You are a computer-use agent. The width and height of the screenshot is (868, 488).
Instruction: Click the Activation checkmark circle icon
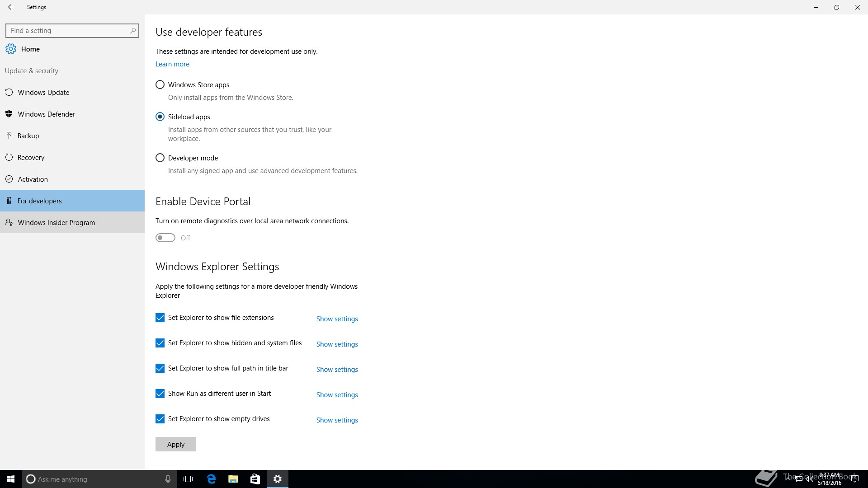click(x=9, y=179)
